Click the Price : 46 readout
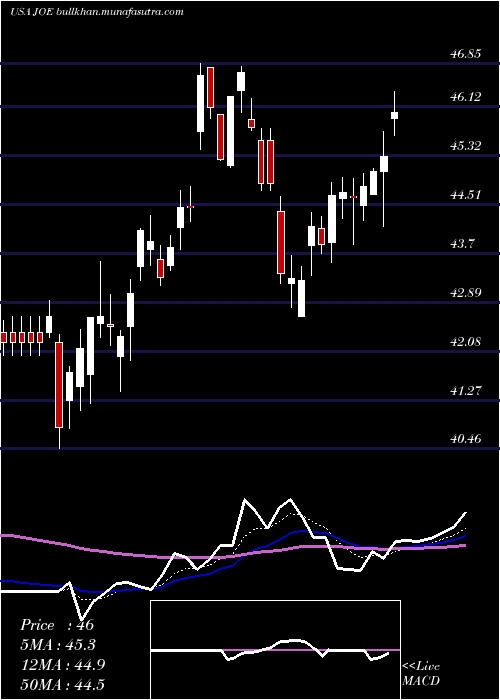Screen dimensions: 500x700 [57, 625]
